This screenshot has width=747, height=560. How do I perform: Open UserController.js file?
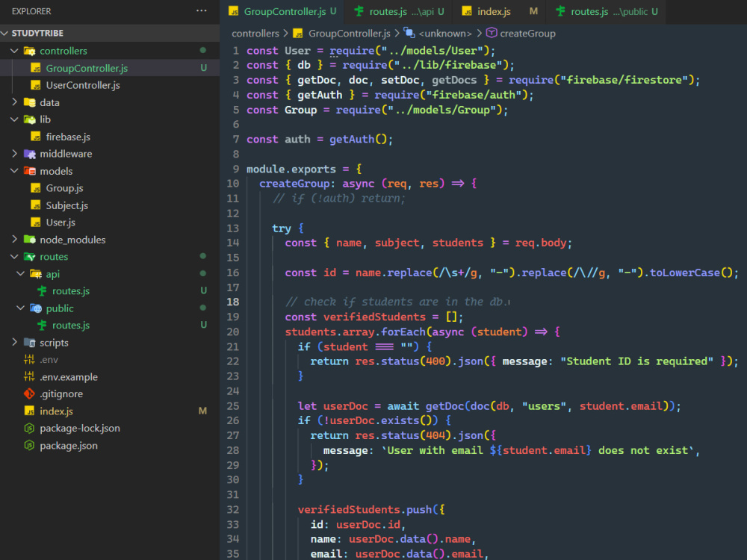(x=82, y=85)
